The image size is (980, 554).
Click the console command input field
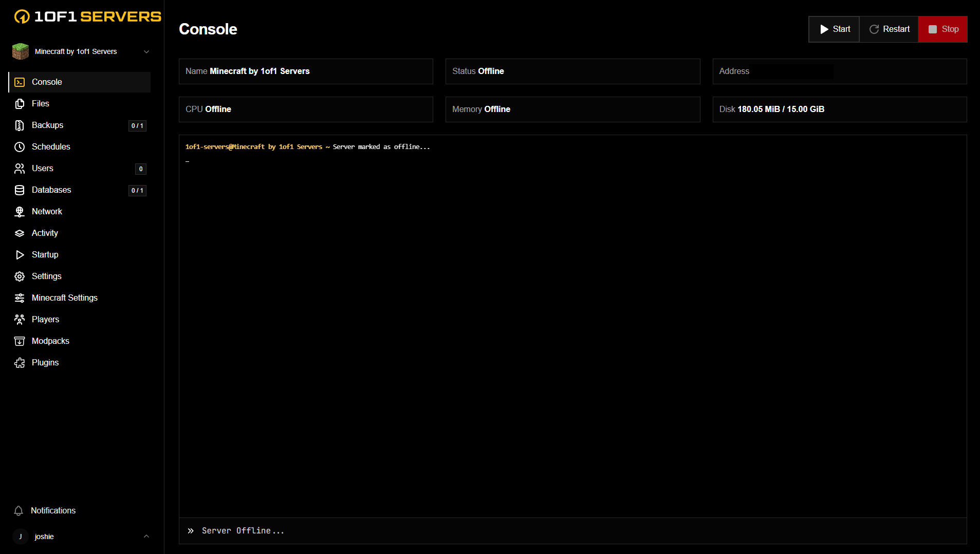tap(573, 531)
